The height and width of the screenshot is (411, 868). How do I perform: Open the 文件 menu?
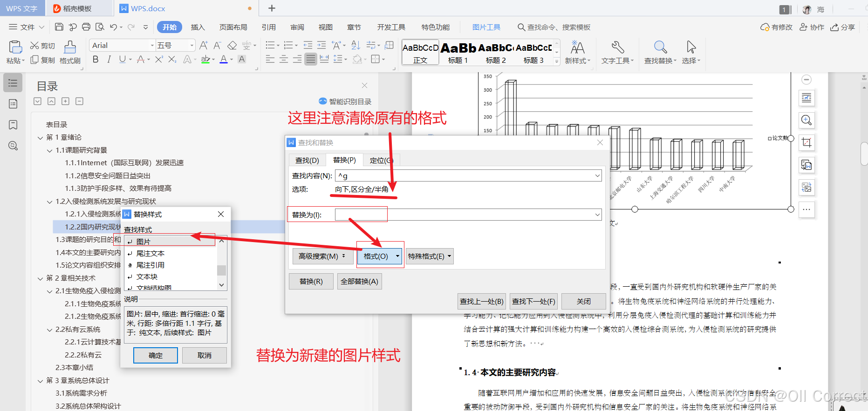[27, 27]
